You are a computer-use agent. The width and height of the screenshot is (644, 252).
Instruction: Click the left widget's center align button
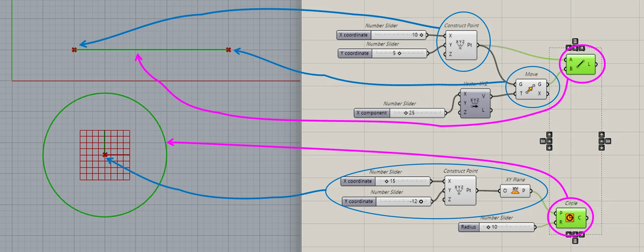[x=549, y=141]
